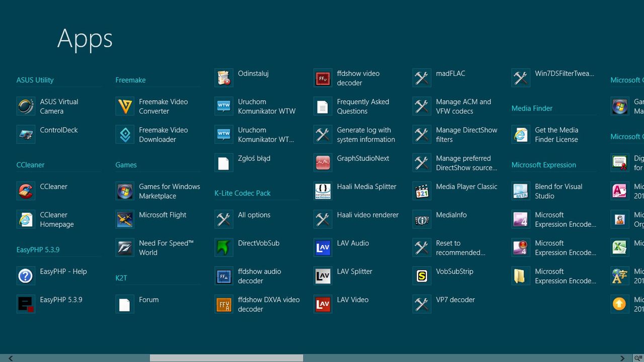Open the Forum document icon
The width and height of the screenshot is (644, 362).
[x=125, y=304]
